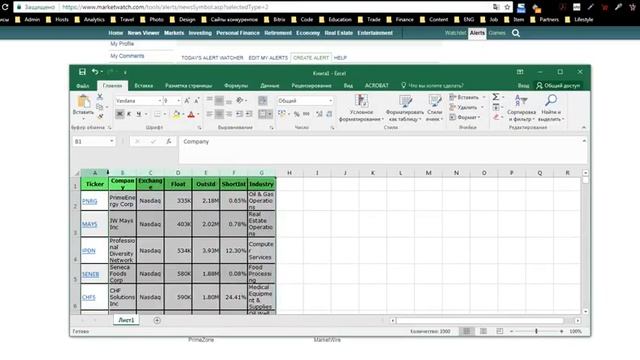Click the Insert function fx icon
The image size is (640, 360).
click(x=169, y=141)
